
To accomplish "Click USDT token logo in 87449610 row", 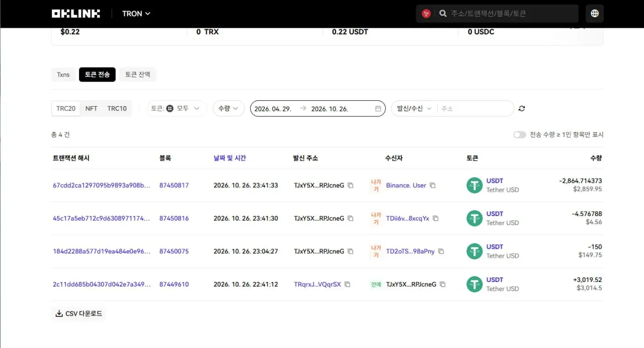I will pos(474,284).
